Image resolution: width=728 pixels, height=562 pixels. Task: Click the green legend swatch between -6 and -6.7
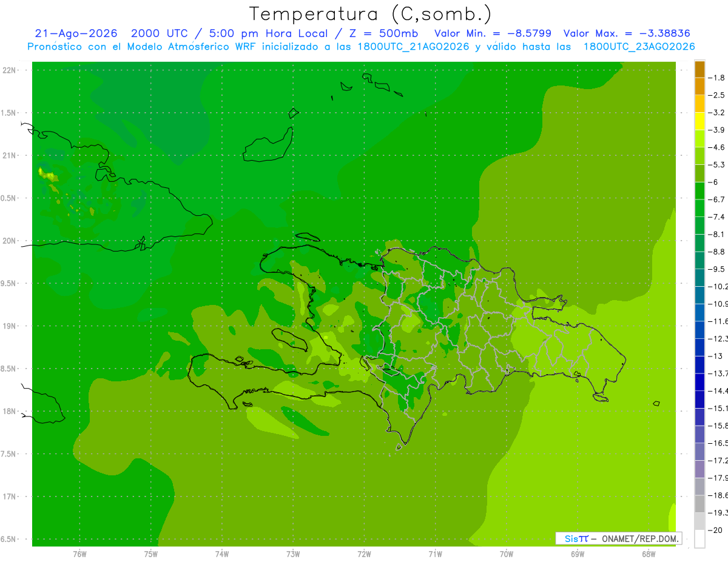(x=699, y=190)
